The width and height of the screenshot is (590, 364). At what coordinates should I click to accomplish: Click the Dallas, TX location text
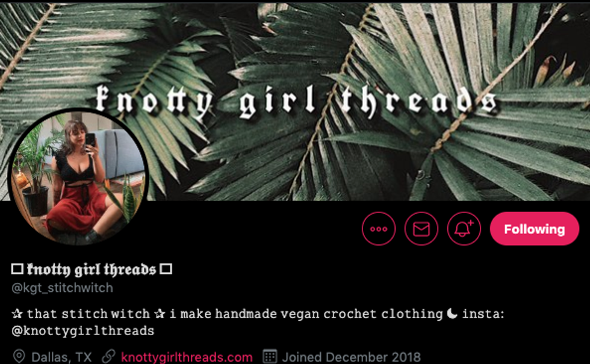pyautogui.click(x=61, y=356)
